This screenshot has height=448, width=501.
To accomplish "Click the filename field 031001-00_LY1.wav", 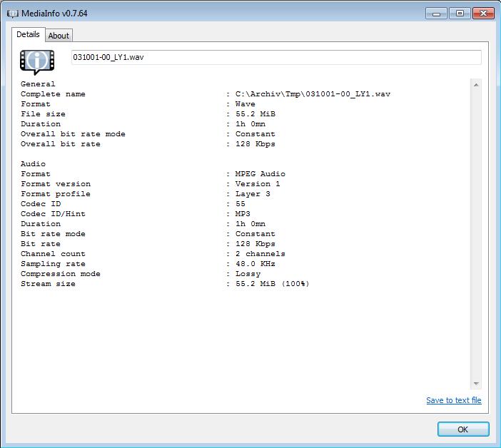I will coord(276,57).
